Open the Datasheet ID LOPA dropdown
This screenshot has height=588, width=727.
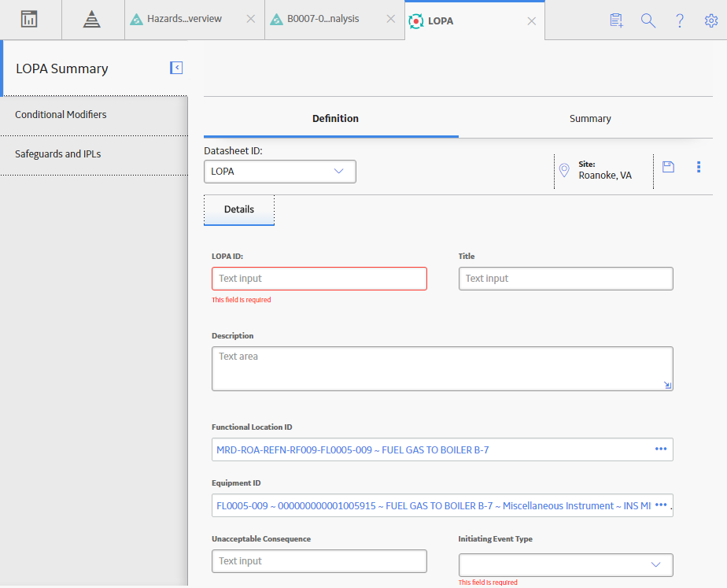click(x=280, y=172)
